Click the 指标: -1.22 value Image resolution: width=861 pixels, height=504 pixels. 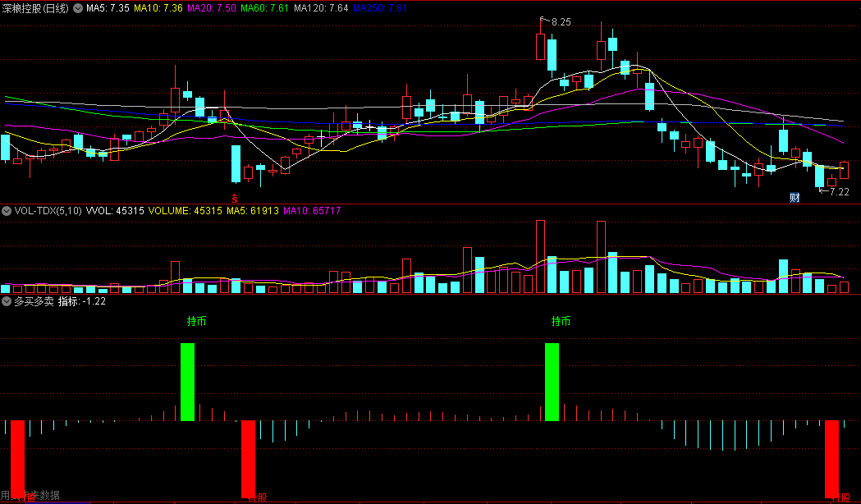(82, 301)
